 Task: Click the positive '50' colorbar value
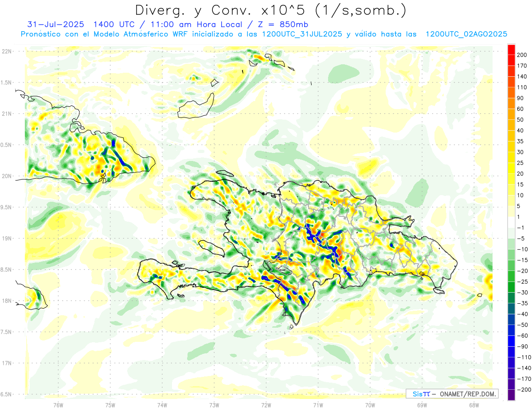pos(520,120)
